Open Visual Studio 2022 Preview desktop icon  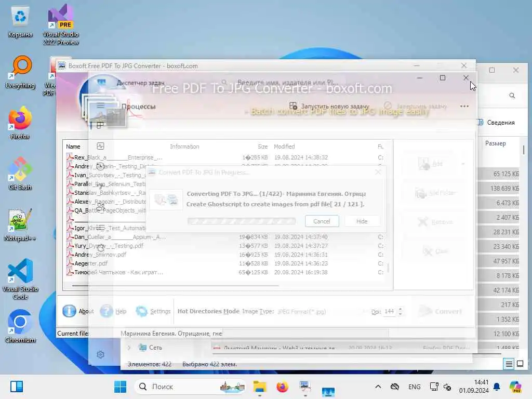(x=61, y=24)
